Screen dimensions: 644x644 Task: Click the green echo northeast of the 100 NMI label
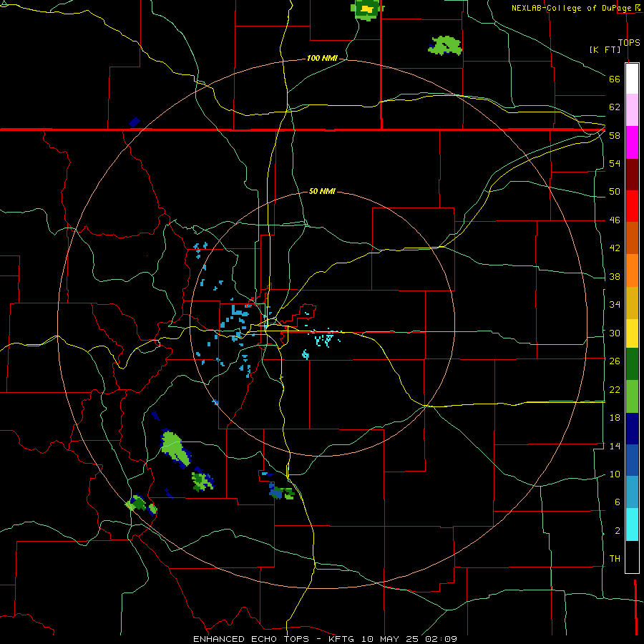pyautogui.click(x=445, y=46)
